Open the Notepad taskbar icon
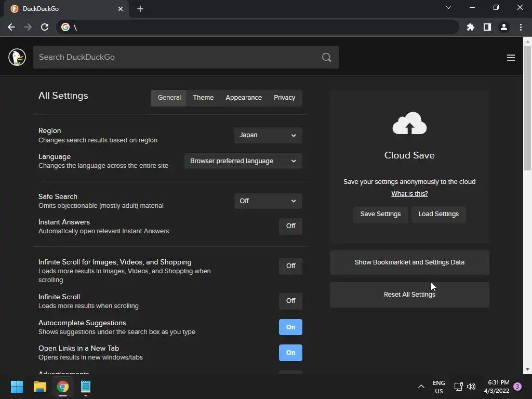This screenshot has width=532, height=399. pos(86,387)
